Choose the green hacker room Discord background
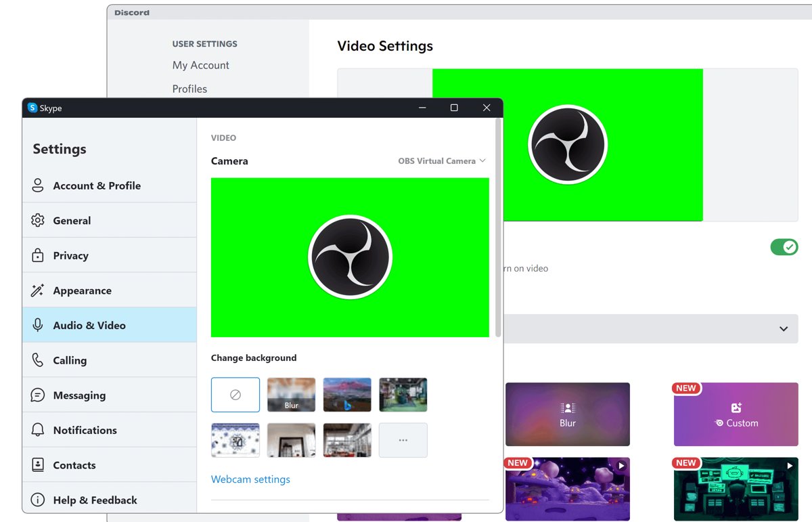Viewport: 812px width, 522px height. pos(736,489)
